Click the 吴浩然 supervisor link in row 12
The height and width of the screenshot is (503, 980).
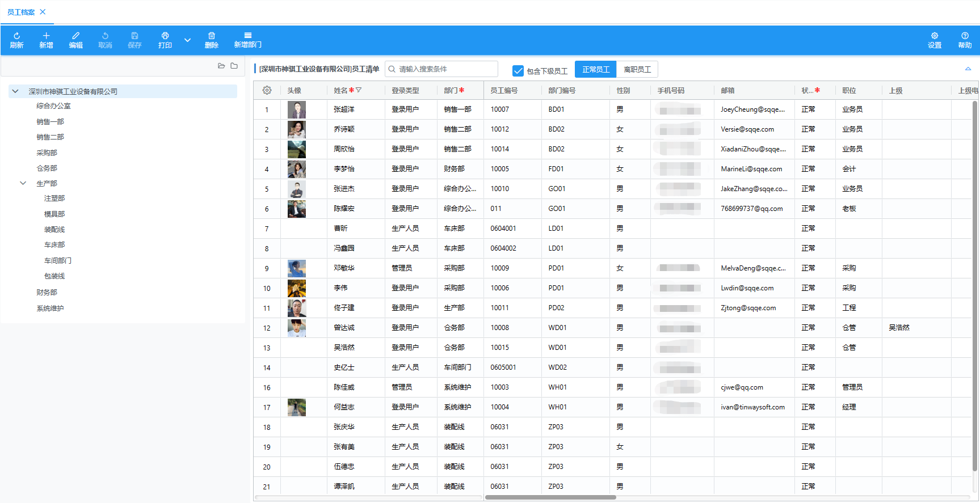pos(899,328)
